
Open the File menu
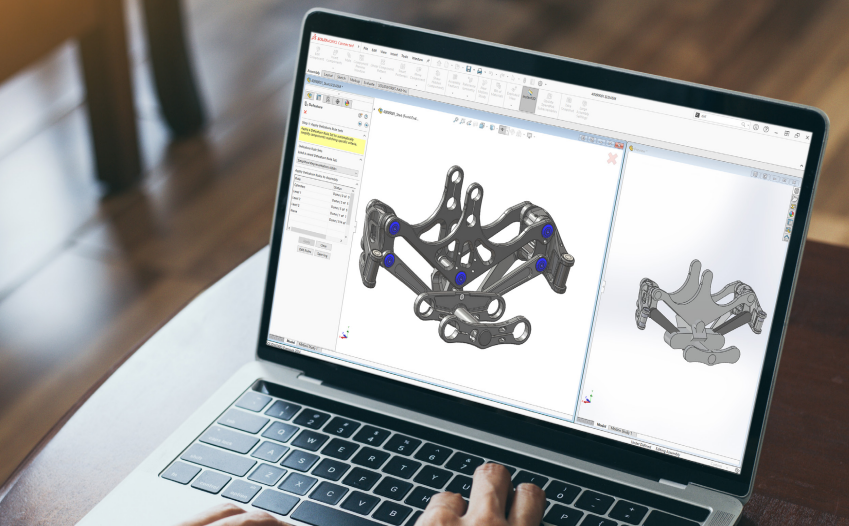tap(365, 48)
